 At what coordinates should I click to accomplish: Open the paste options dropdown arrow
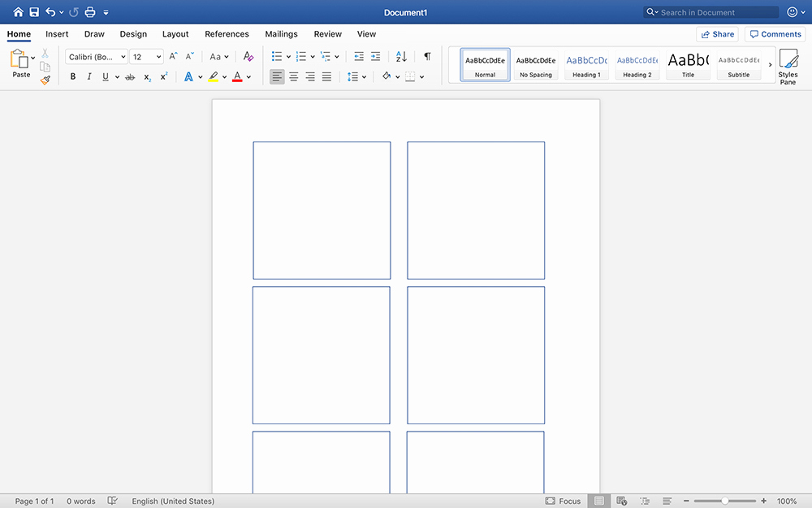(33, 58)
